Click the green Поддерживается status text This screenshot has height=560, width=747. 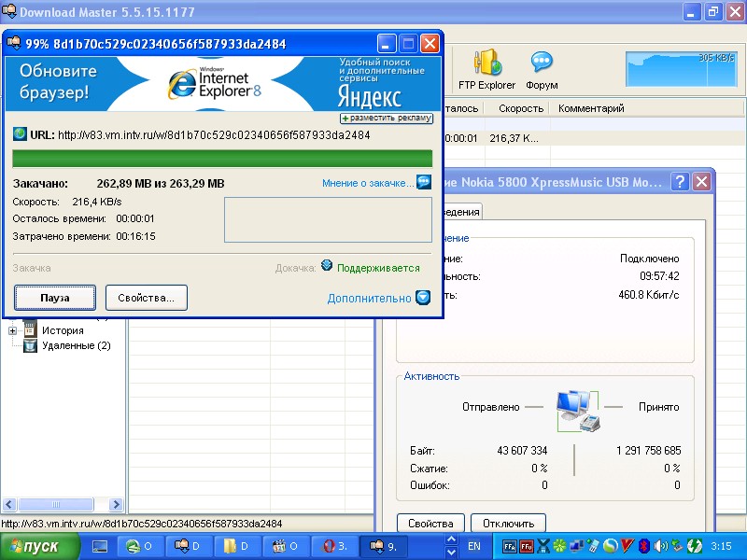378,268
